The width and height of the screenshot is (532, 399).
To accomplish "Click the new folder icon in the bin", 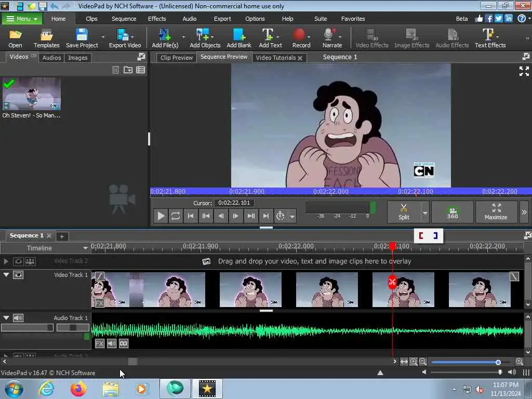I will click(128, 70).
